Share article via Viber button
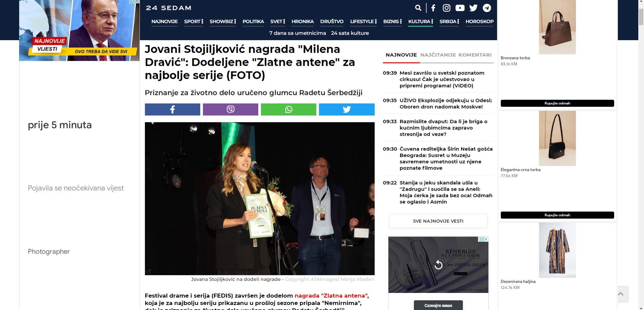The width and height of the screenshot is (644, 310). 230,110
